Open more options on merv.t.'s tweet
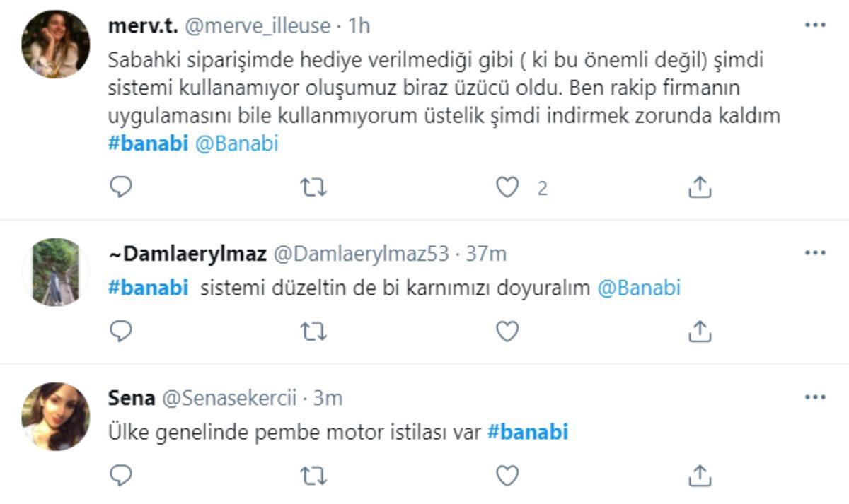This screenshot has height=504, width=849. pos(816,24)
